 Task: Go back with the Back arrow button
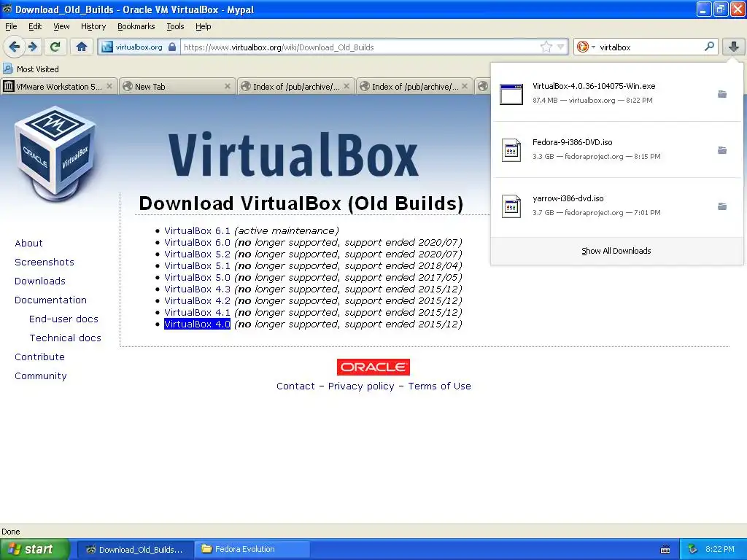[15, 47]
